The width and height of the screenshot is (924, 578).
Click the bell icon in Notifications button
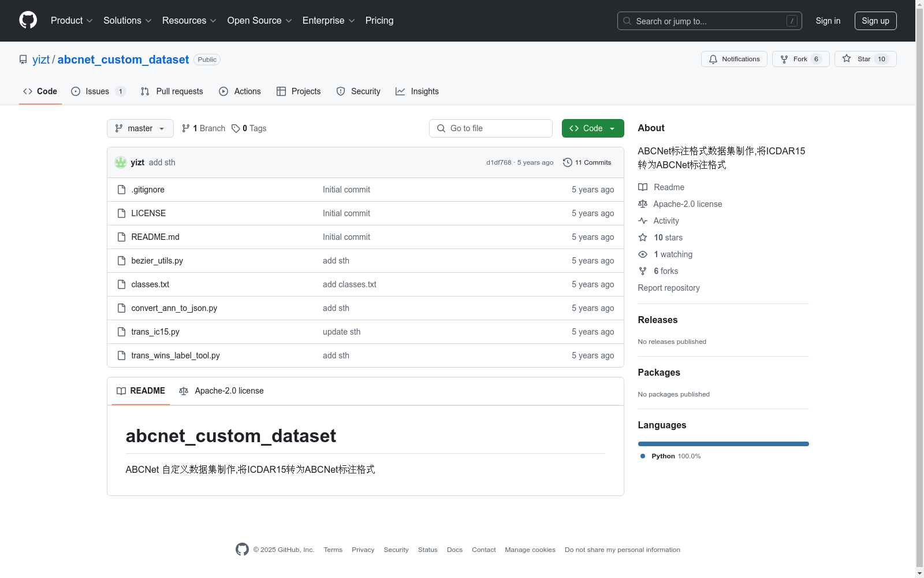pos(713,59)
